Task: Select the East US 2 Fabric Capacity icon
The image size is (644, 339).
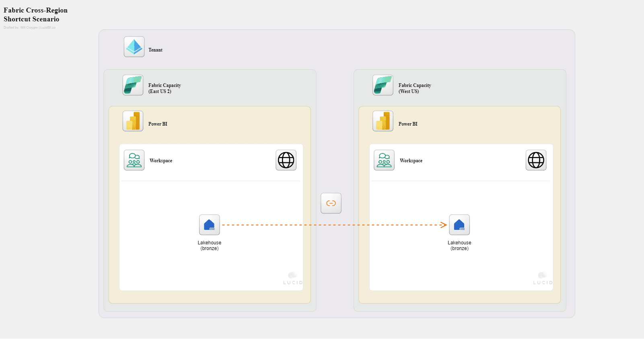Action: click(133, 85)
